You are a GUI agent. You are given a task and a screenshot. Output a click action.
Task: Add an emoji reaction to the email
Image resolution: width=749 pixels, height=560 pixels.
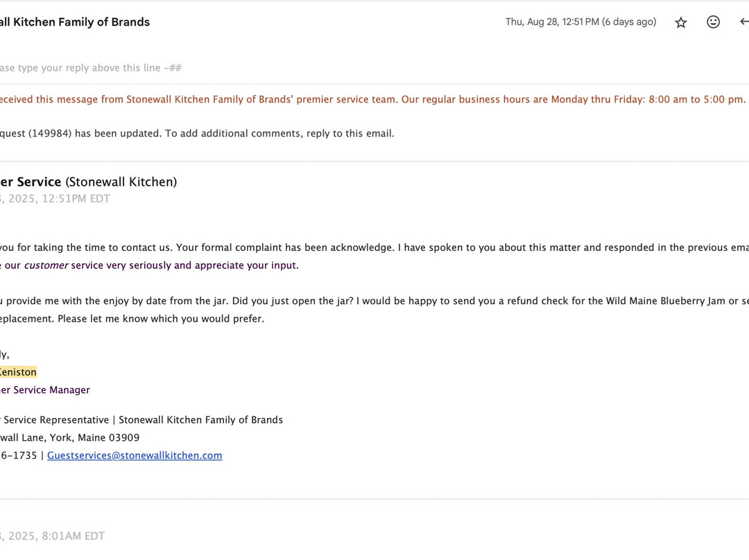pos(713,22)
